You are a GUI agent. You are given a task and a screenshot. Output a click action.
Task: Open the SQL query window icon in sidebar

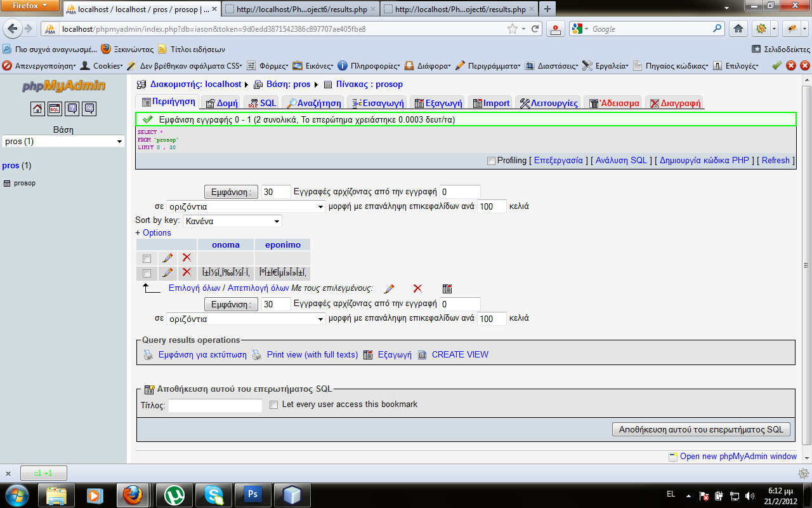[x=55, y=109]
